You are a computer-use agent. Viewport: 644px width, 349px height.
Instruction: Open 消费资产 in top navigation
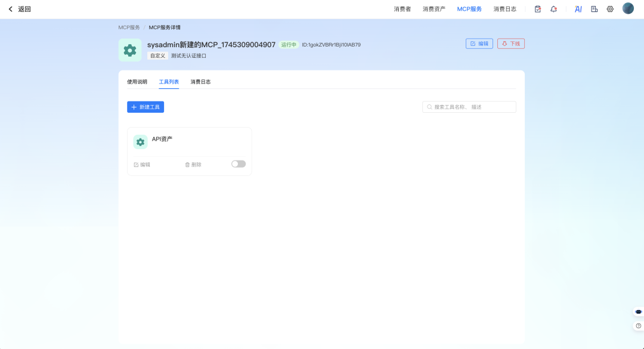434,9
